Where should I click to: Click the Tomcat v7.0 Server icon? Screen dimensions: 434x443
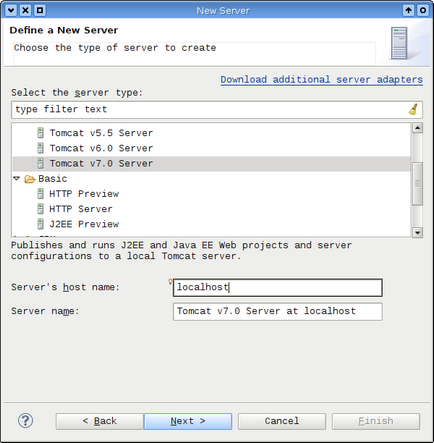coord(40,163)
